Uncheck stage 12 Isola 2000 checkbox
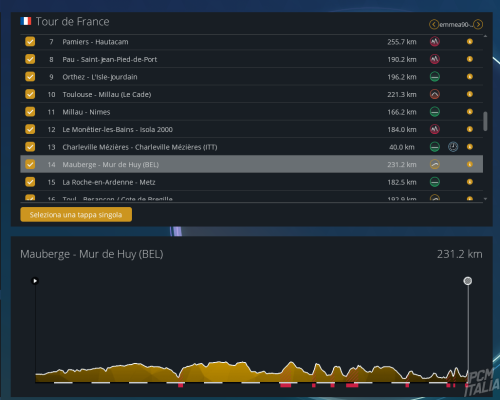 coord(30,129)
